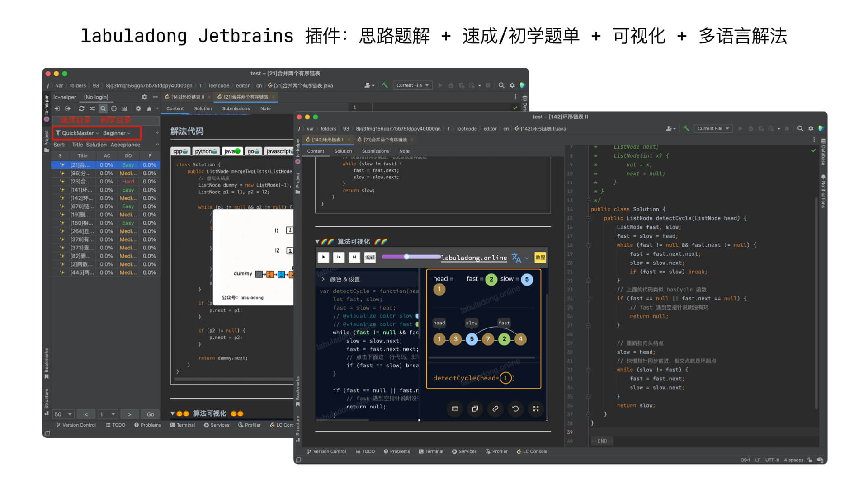Click the console panel icon in visualizer
The height and width of the screenshot is (488, 868).
(455, 409)
